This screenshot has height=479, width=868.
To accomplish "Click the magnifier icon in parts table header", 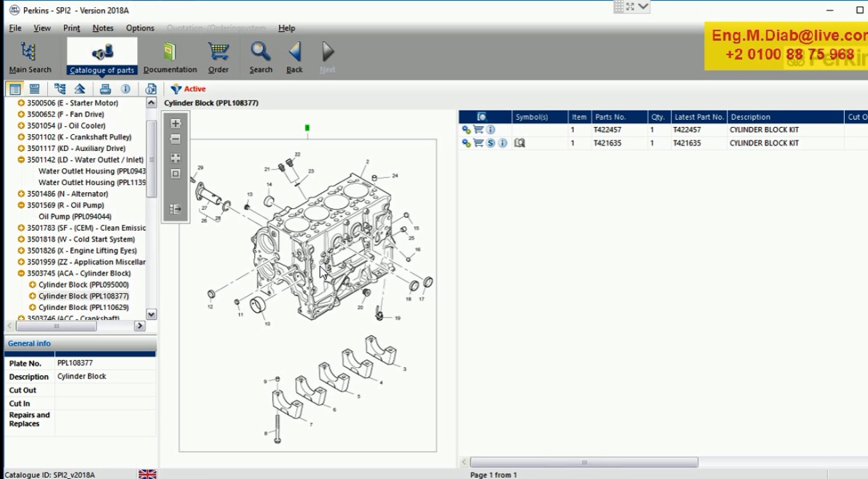I will [x=482, y=117].
